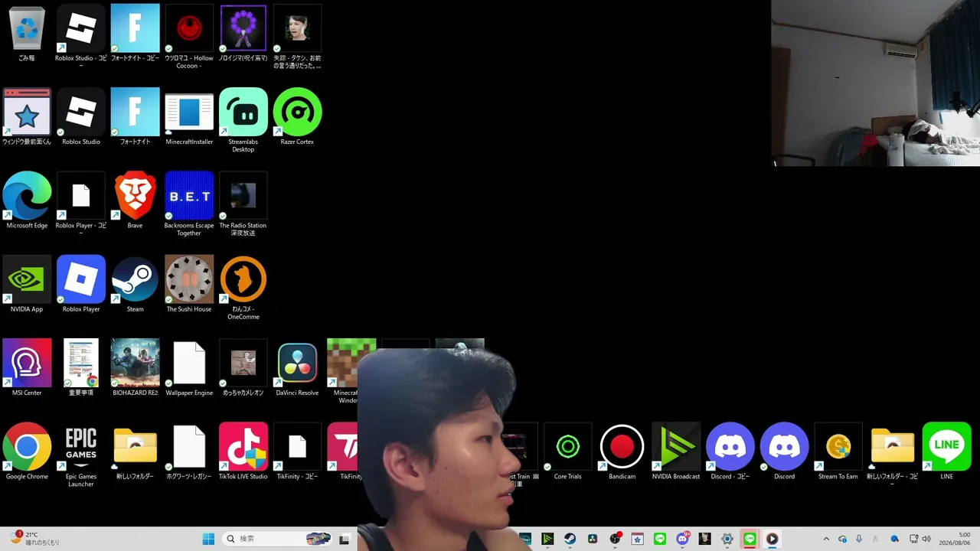Launch the DaVinci Resolve desktop shortcut
This screenshot has height=551, width=980.
(297, 367)
